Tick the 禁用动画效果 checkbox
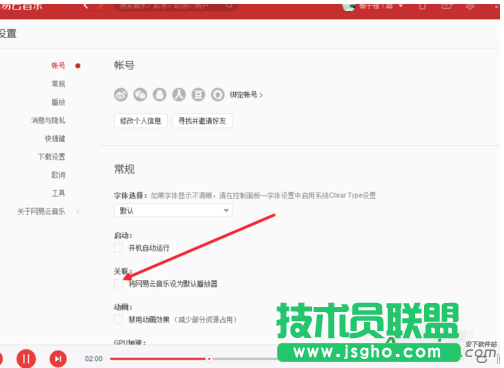The image size is (504, 368). pyautogui.click(x=119, y=320)
